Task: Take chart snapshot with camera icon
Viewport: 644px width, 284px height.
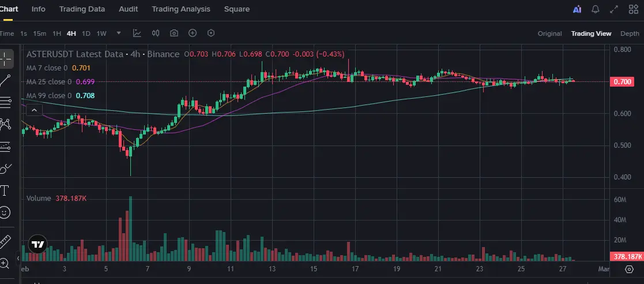Action: coord(174,33)
